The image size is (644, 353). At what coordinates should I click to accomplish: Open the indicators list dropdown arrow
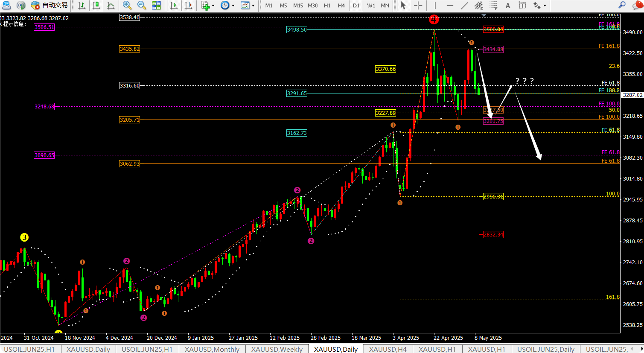213,6
